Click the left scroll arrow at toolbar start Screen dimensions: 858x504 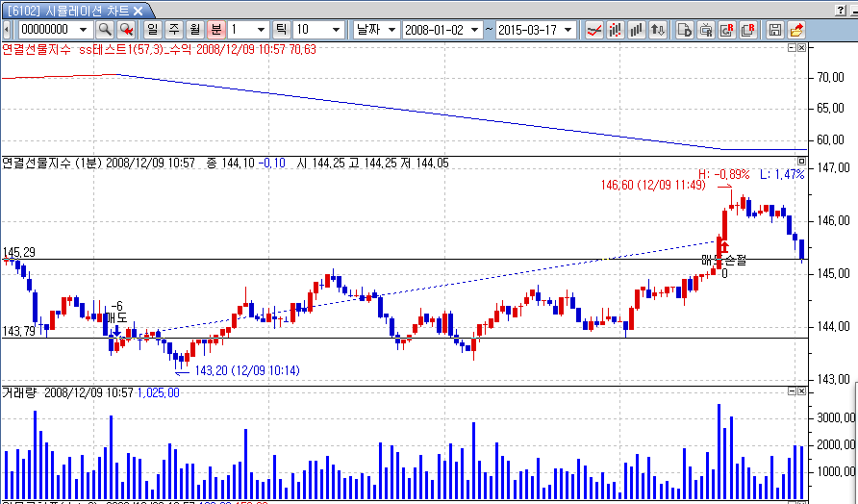(6, 30)
